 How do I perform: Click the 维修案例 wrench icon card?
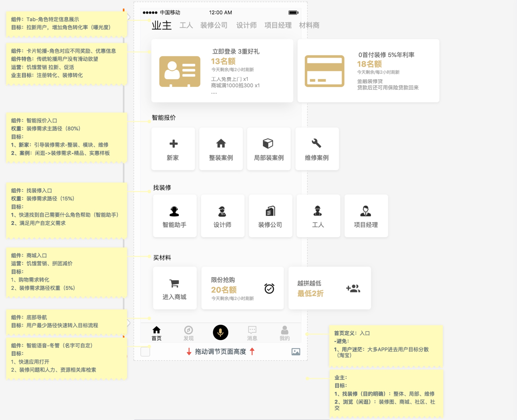[x=317, y=149]
